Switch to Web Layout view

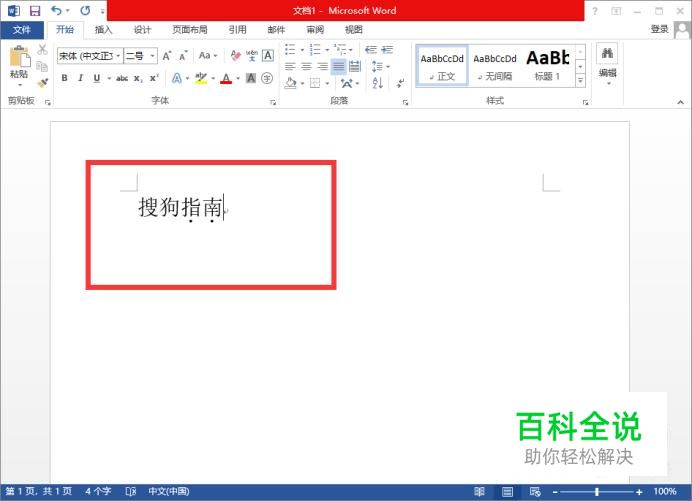click(535, 491)
